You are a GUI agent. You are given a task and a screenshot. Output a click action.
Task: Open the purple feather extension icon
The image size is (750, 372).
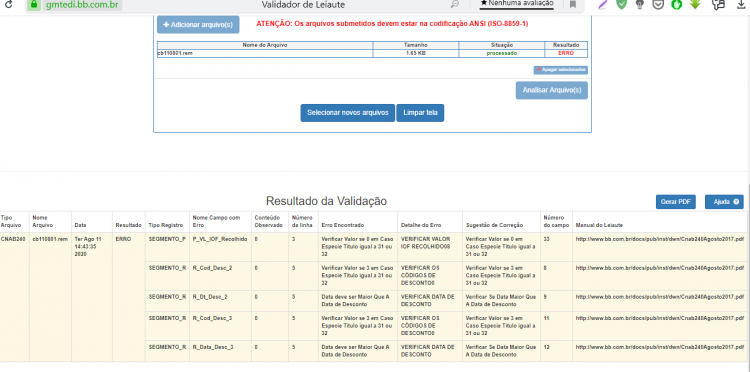(603, 4)
